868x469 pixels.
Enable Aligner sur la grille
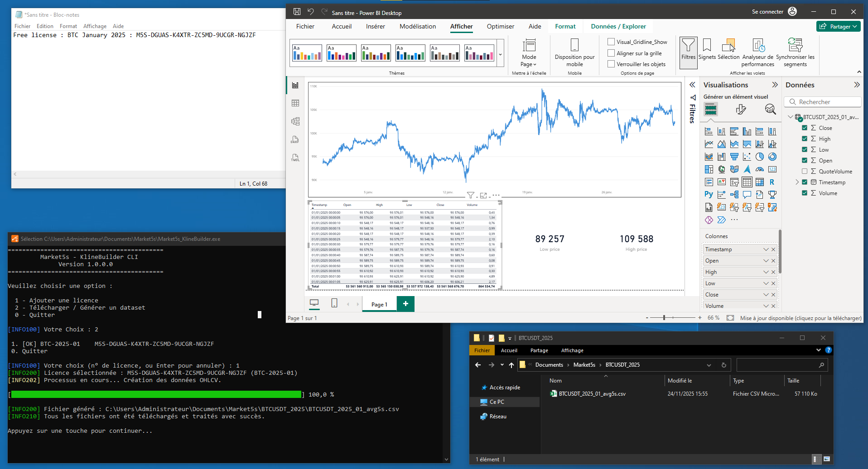[x=611, y=53]
